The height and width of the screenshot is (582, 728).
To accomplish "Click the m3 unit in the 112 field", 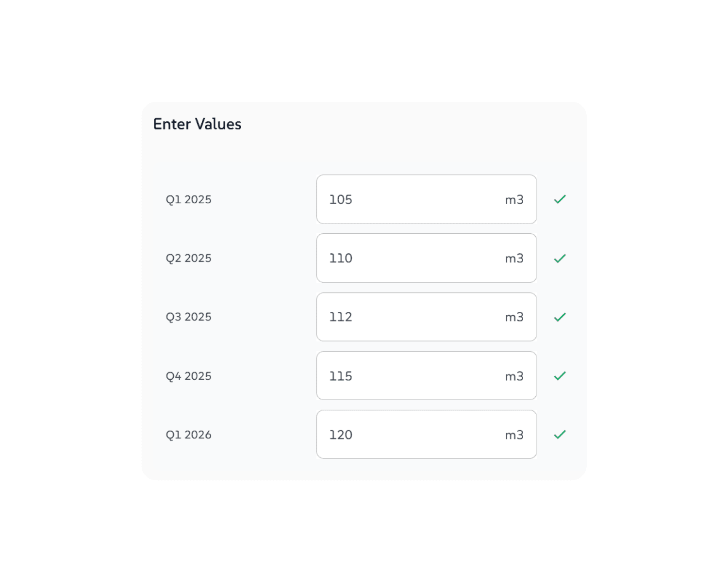I will pos(514,317).
